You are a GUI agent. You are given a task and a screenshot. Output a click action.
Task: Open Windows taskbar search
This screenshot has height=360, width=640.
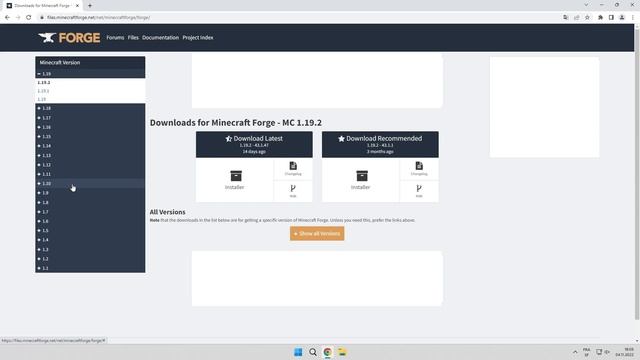(313, 352)
